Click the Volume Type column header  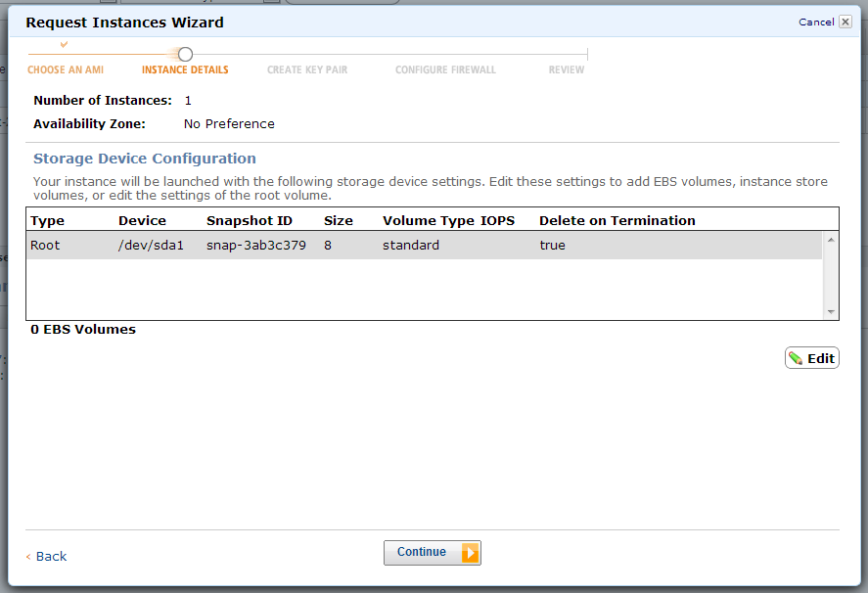click(429, 220)
